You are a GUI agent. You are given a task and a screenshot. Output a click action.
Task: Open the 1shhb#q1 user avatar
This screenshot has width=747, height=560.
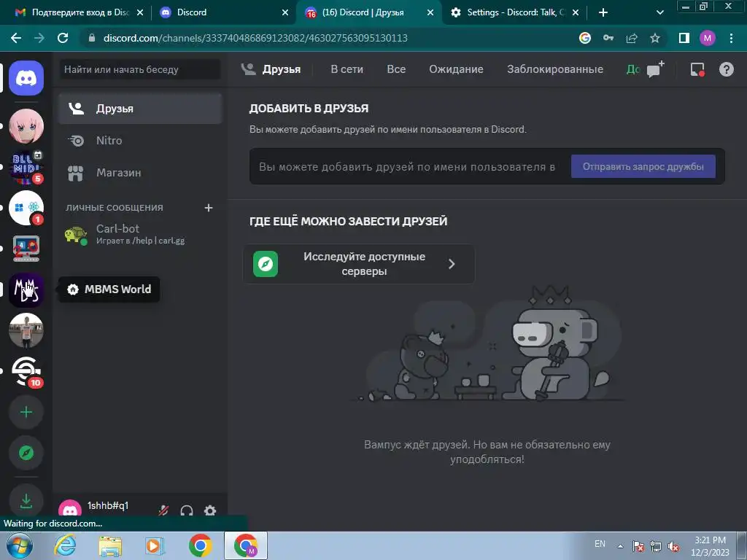(x=70, y=510)
